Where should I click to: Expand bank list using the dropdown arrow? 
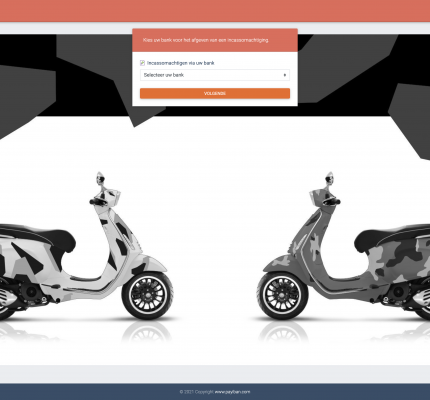click(285, 75)
